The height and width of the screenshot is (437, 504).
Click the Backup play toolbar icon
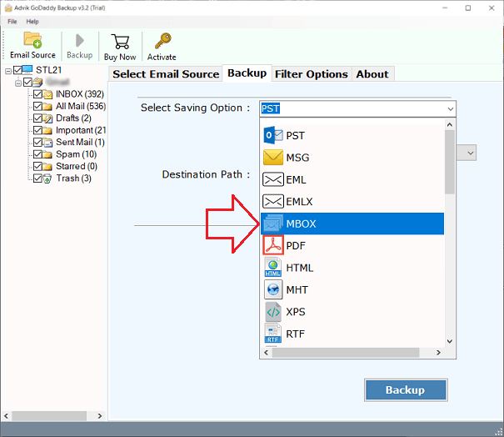click(x=79, y=41)
